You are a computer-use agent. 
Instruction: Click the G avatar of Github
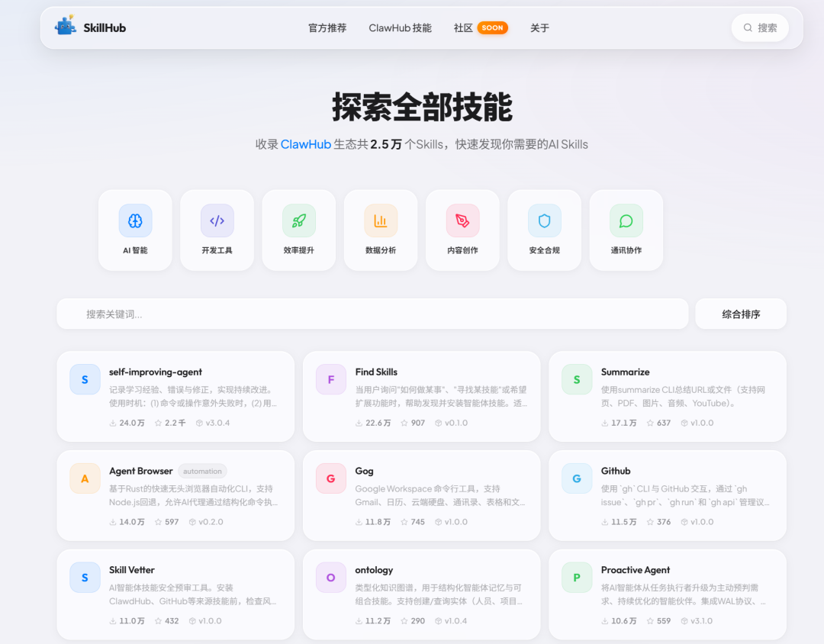click(x=577, y=478)
